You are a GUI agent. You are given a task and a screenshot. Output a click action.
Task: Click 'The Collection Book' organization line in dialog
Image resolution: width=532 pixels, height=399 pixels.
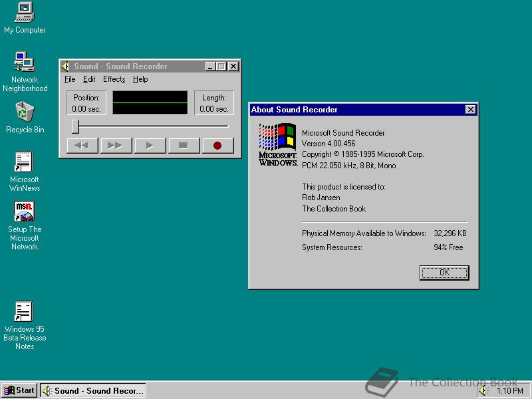[334, 209]
